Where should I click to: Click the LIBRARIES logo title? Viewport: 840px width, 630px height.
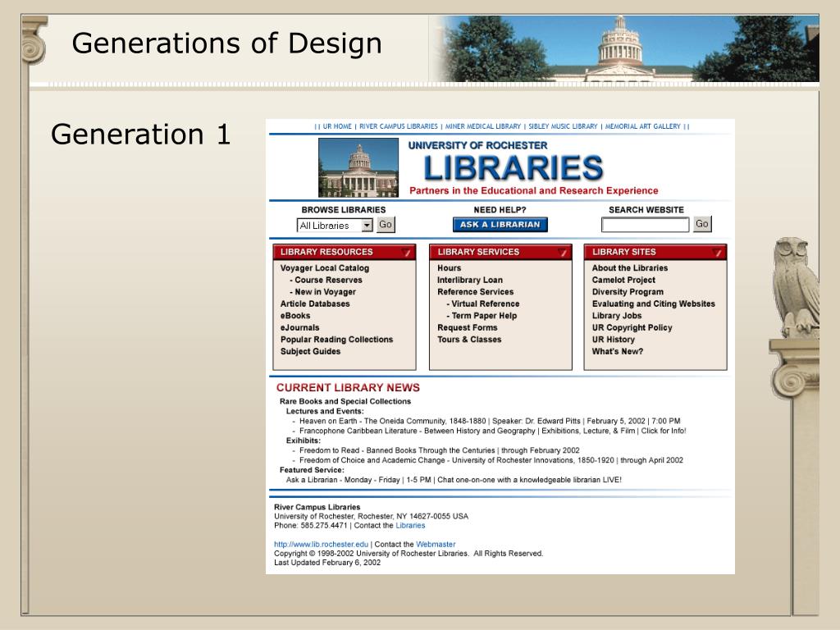click(x=514, y=168)
